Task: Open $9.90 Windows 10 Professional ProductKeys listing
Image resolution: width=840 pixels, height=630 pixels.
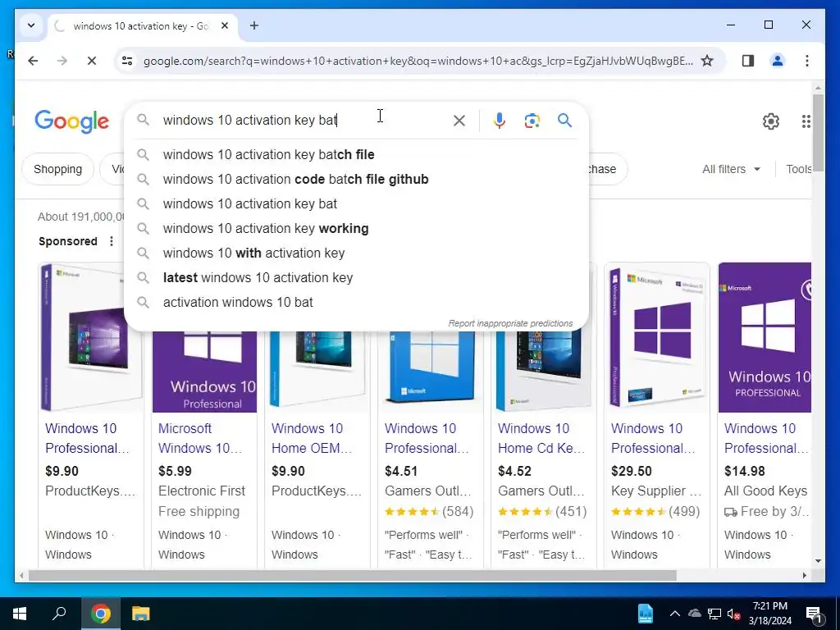Action: [x=87, y=438]
